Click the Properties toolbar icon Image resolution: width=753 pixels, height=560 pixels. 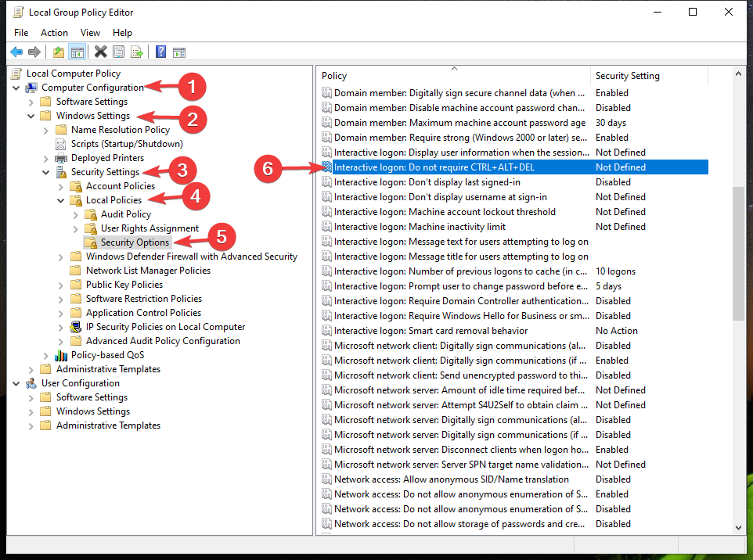tap(119, 52)
